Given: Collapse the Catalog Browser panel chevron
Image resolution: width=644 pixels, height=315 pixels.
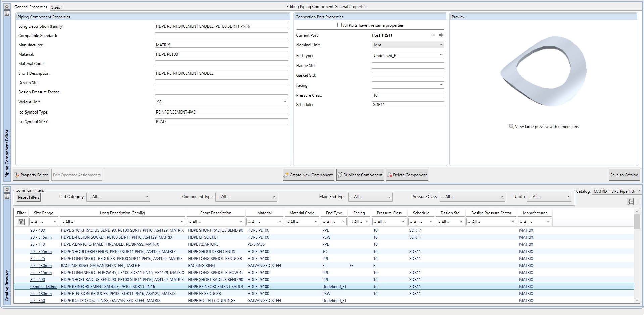Looking at the screenshot, I should pos(7,189).
